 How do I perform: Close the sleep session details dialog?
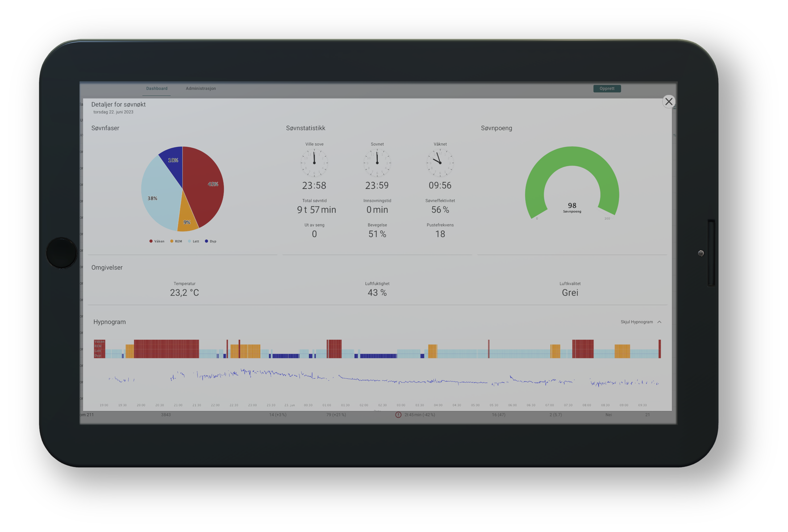tap(668, 101)
